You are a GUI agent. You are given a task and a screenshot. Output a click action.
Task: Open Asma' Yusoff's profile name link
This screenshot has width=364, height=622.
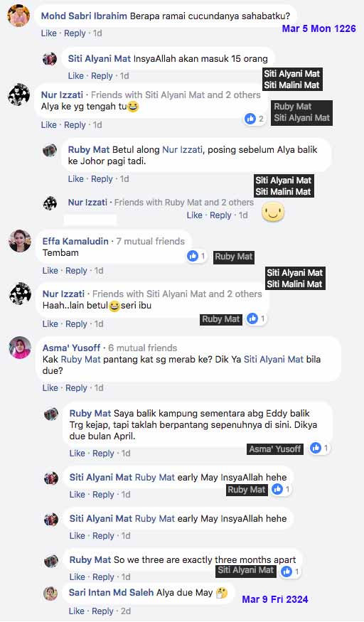tap(71, 348)
